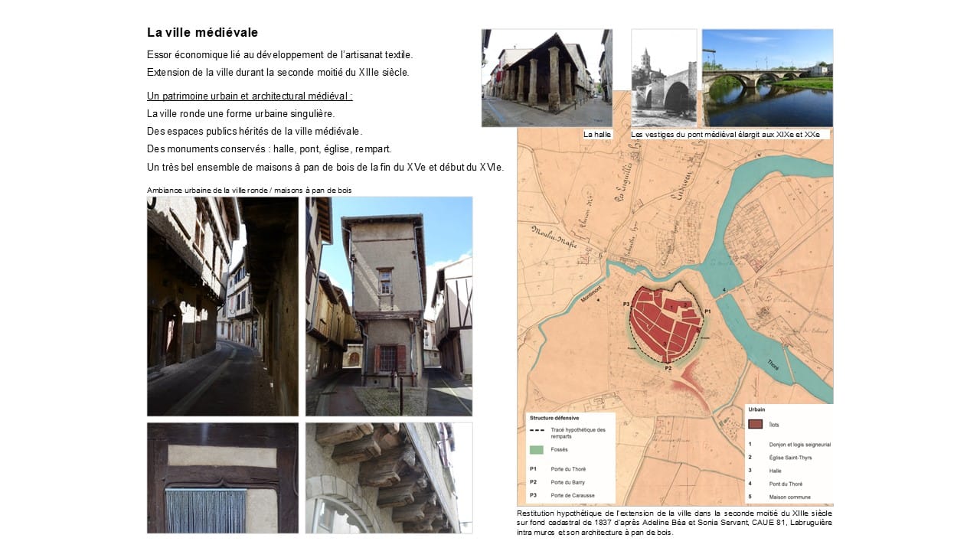The height and width of the screenshot is (551, 980).
Task: Select the tall tower house photo
Action: 388,306
